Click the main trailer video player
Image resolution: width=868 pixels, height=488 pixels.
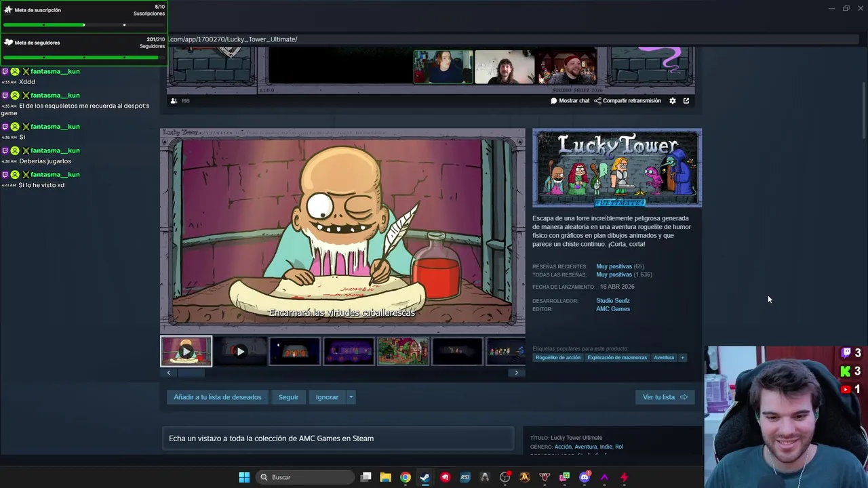[342, 230]
